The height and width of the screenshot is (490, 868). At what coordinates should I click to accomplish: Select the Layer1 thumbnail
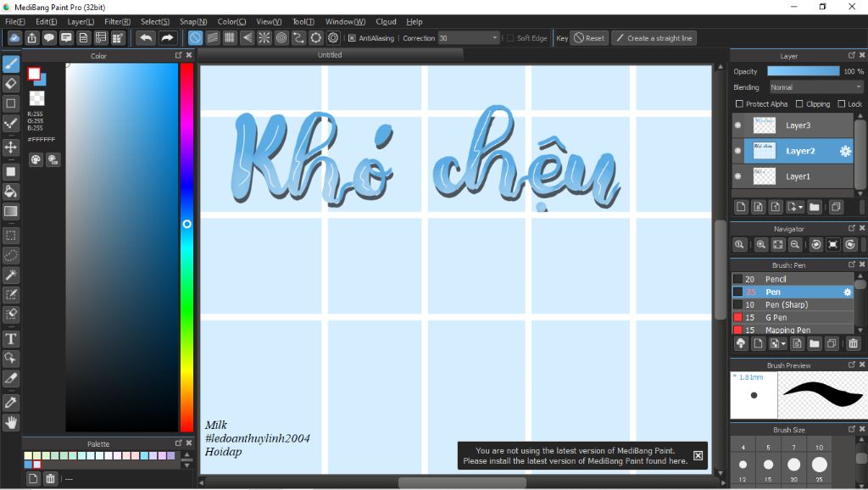765,176
